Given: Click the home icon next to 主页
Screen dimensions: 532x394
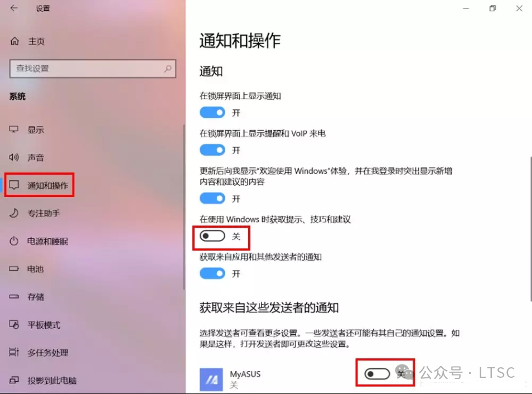Looking at the screenshot, I should tap(14, 41).
